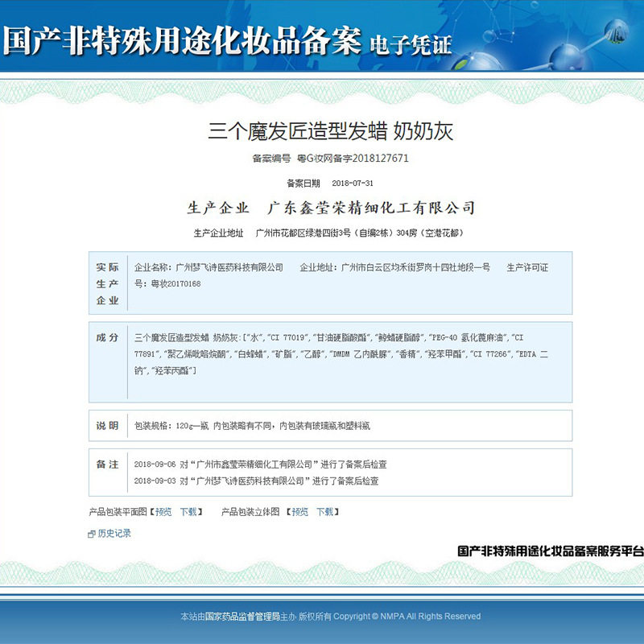Click 企业地址 广州市白云区均禾街 text

coord(394,267)
